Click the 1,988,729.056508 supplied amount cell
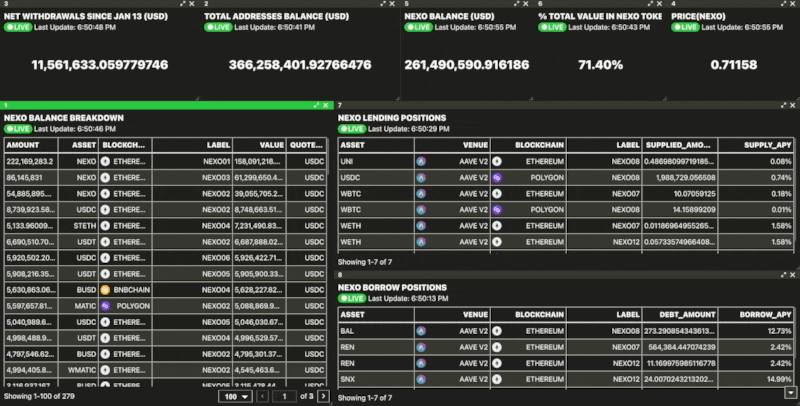This screenshot has height=406, width=800. (x=680, y=177)
